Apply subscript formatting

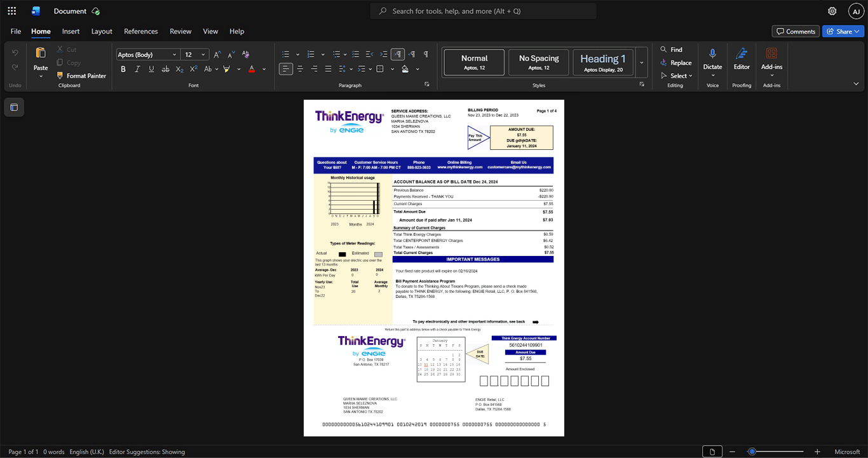click(x=180, y=69)
